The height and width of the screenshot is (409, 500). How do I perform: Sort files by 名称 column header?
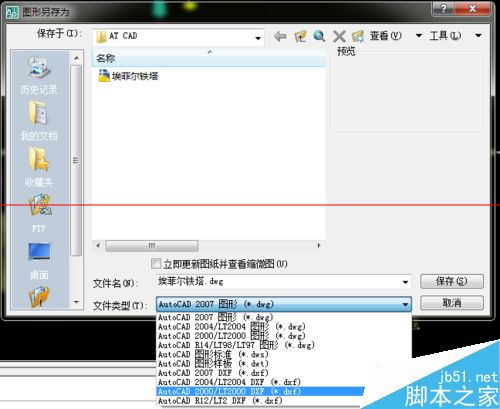coord(209,58)
